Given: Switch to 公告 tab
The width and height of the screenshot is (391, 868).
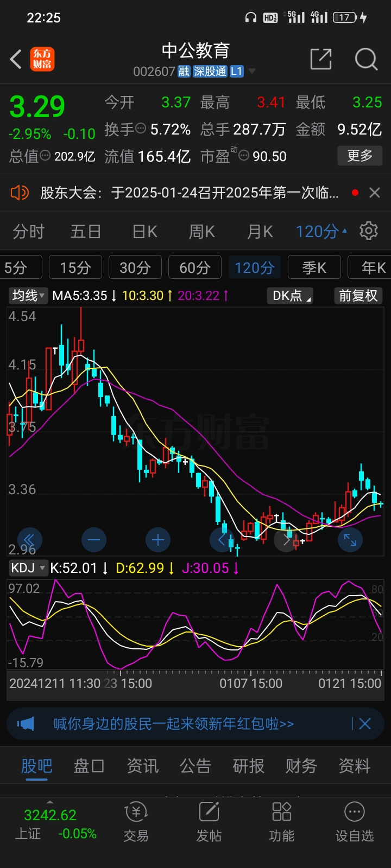Looking at the screenshot, I should point(195,766).
